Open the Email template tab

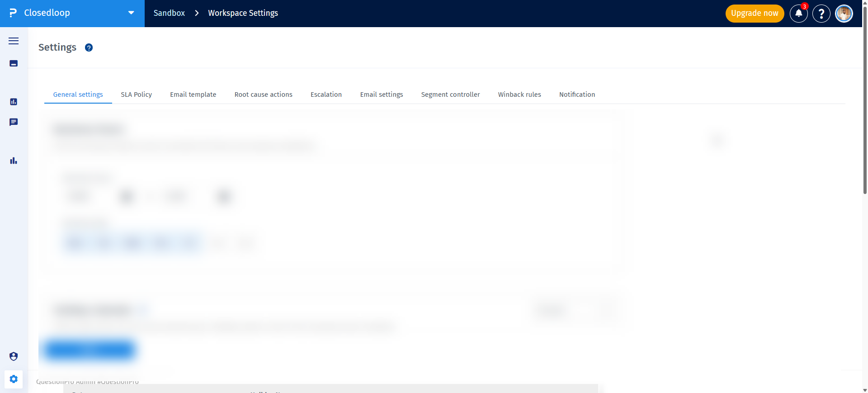coord(193,95)
